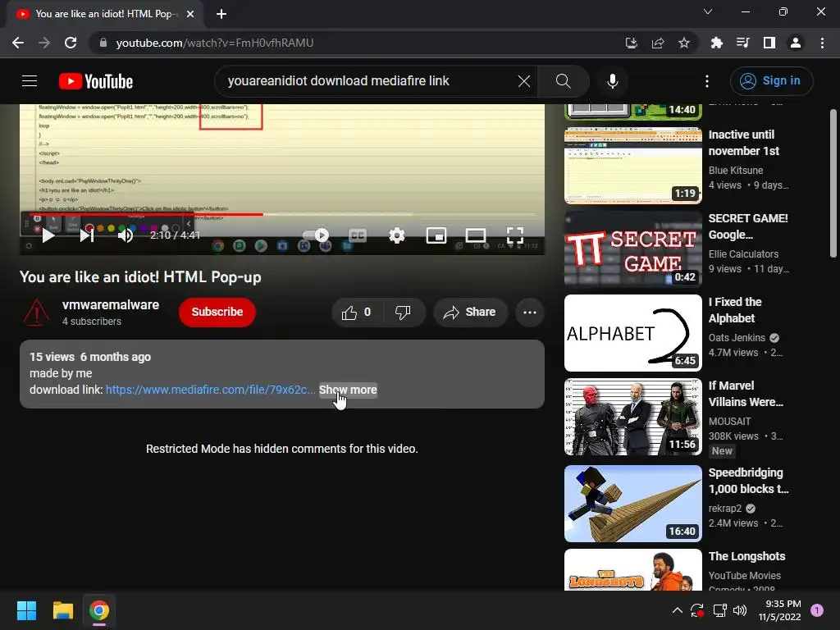This screenshot has height=630, width=840.
Task: Open the 'Inactive until november 1st' thumbnail
Action: coord(632,166)
